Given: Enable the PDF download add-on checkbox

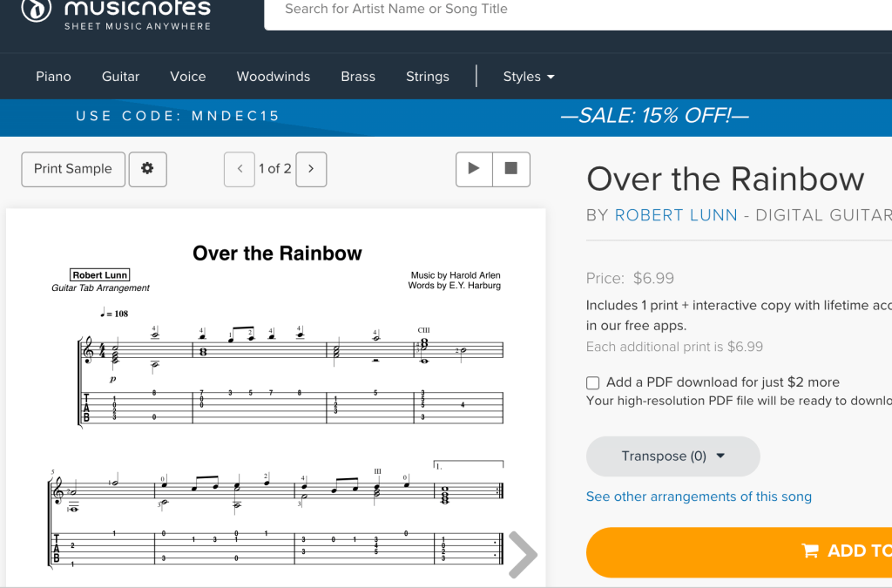Looking at the screenshot, I should [593, 382].
